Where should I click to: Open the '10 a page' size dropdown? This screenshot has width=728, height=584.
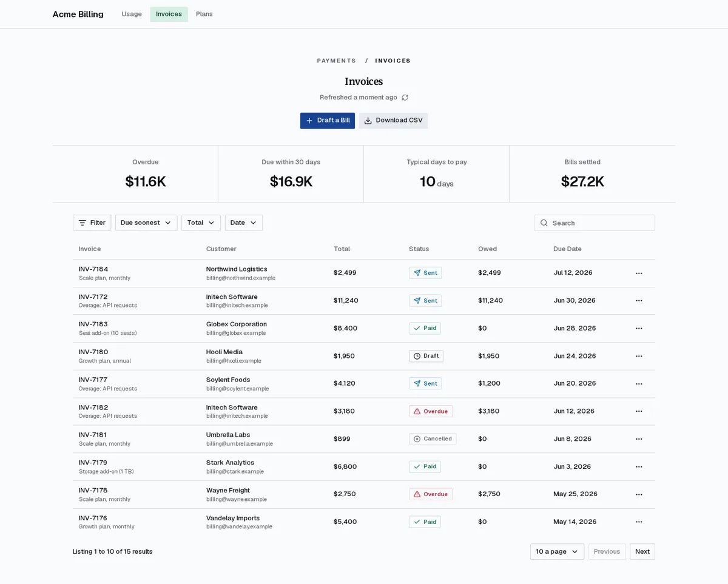[x=558, y=551]
